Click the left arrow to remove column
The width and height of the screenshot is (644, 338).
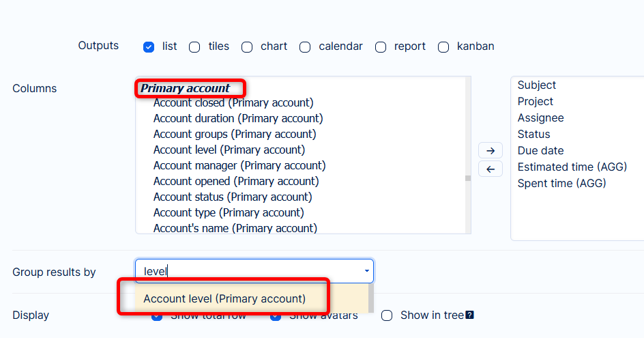point(491,169)
